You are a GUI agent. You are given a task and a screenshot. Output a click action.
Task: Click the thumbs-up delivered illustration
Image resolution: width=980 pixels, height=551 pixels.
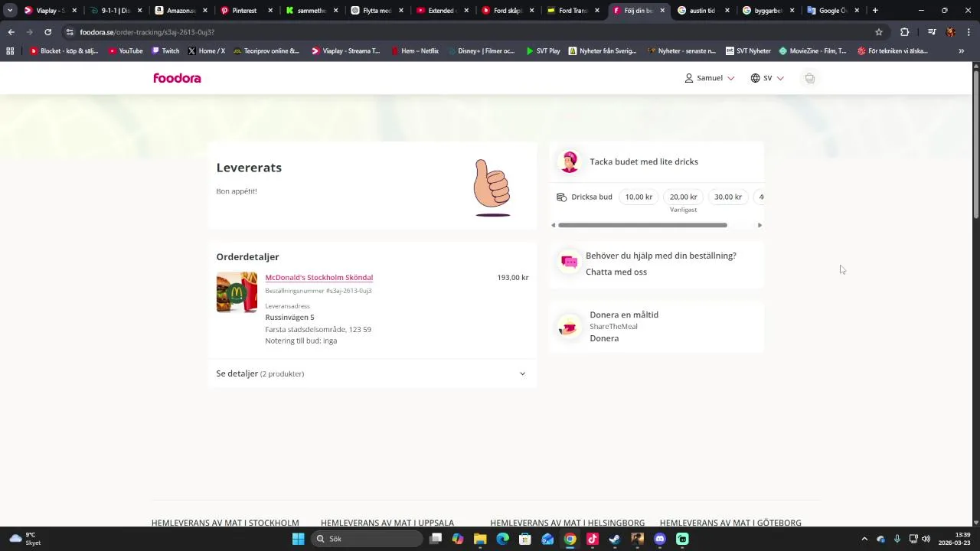(492, 187)
